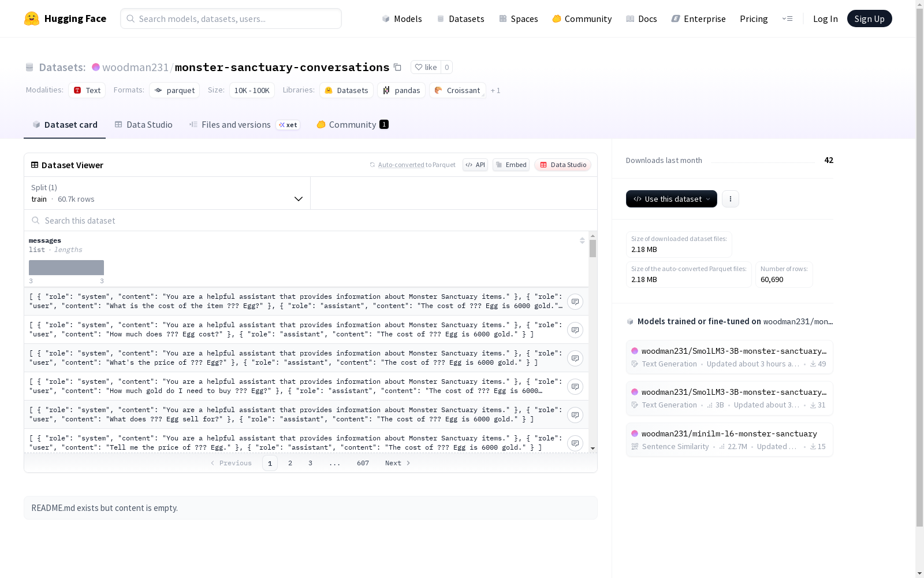
Task: Focus the Search this dataset field
Action: [311, 220]
